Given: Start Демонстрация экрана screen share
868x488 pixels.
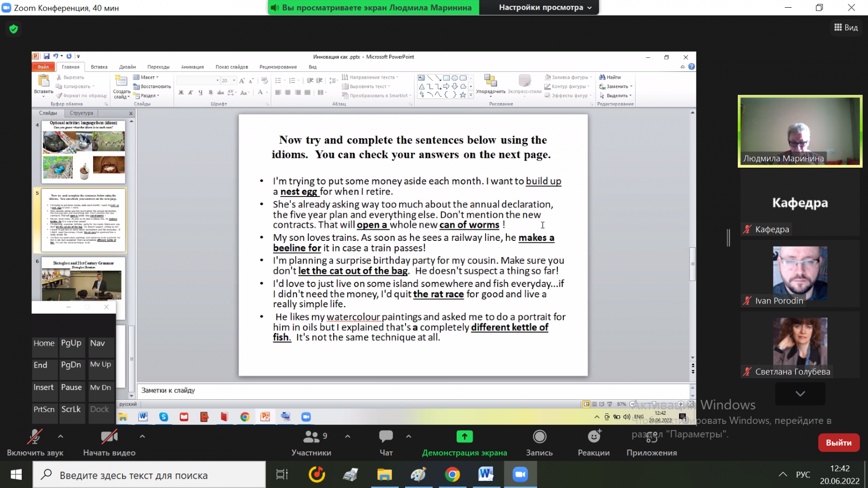Looking at the screenshot, I should [464, 443].
